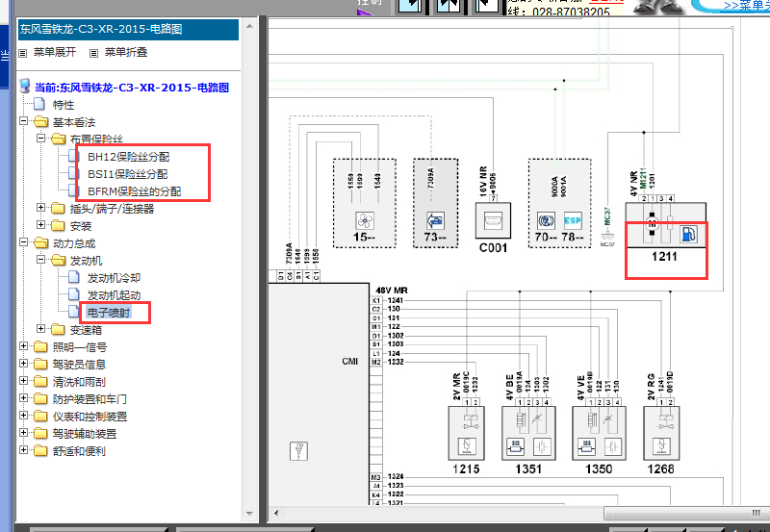770x532 pixels.
Task: Expand the 驾驶员信息 tree node
Action: click(23, 364)
